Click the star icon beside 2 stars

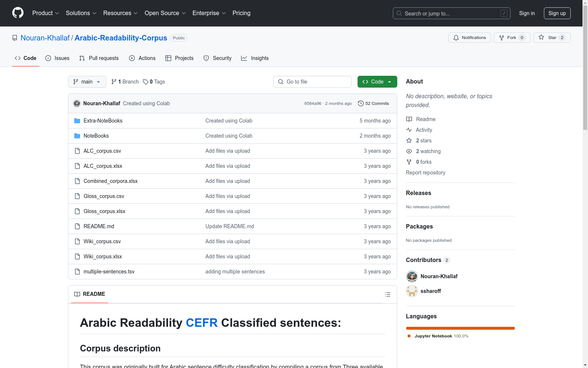tap(409, 141)
